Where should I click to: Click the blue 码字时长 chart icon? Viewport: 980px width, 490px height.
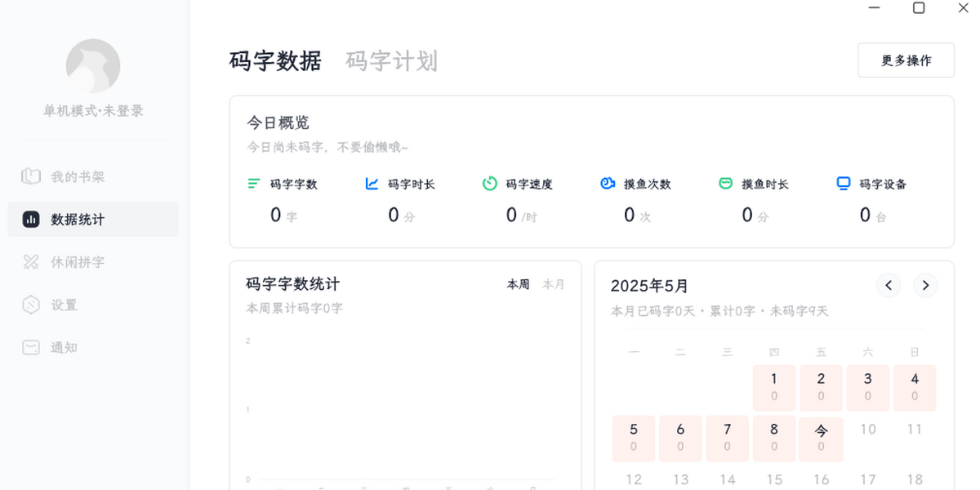tap(372, 184)
